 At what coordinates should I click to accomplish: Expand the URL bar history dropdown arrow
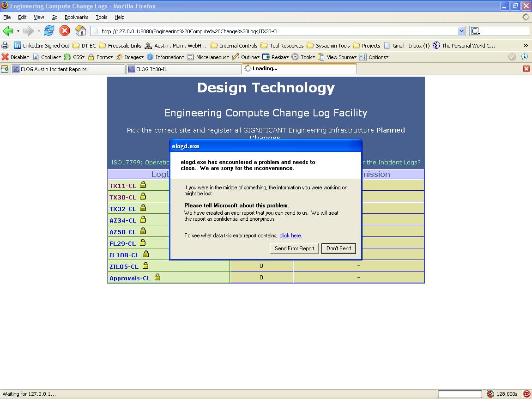[461, 31]
